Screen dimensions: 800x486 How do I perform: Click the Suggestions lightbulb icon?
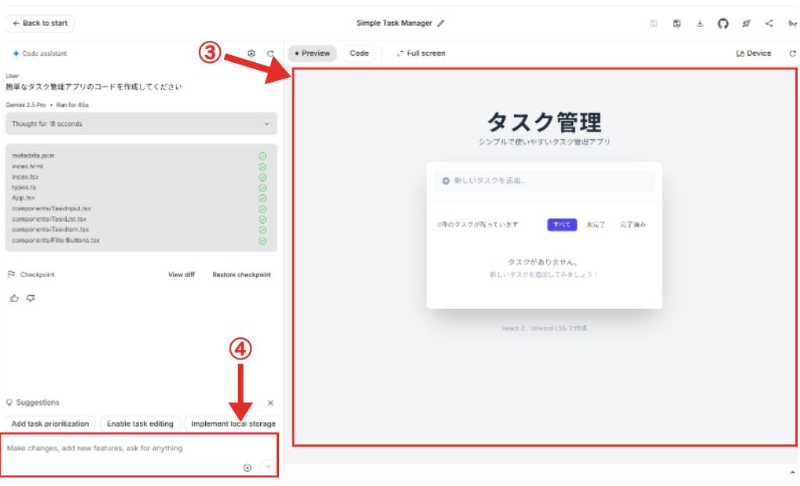9,402
